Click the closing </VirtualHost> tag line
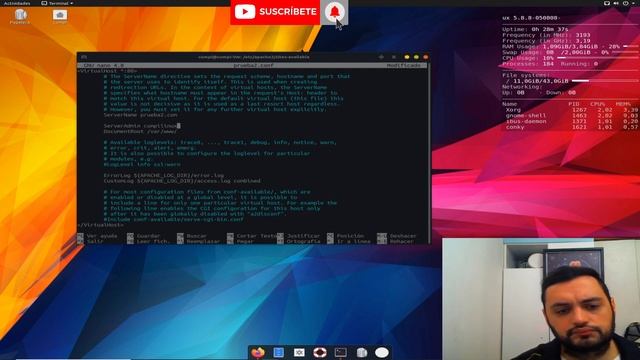The image size is (640, 360). [100, 225]
